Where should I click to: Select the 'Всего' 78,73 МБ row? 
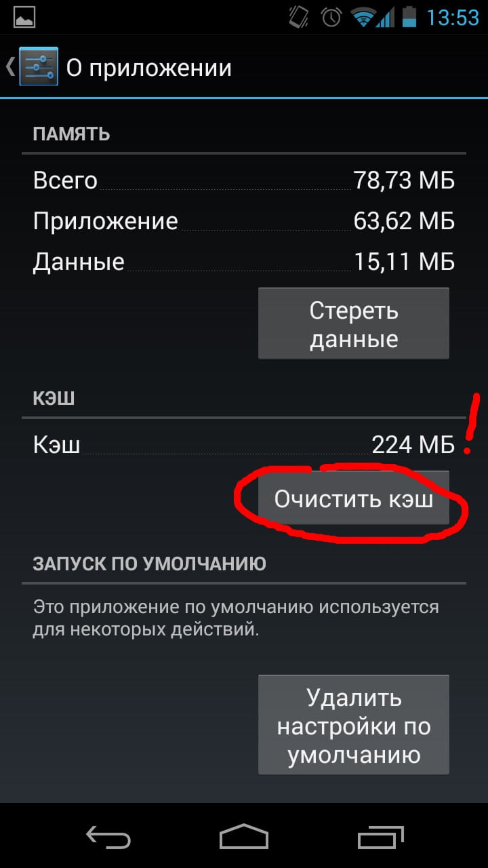tap(244, 180)
